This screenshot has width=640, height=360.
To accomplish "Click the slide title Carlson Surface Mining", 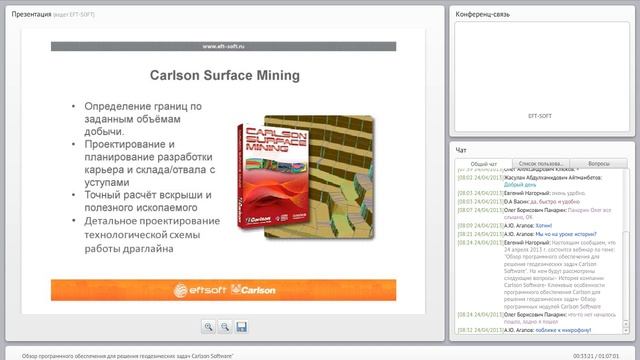I will coord(224,75).
